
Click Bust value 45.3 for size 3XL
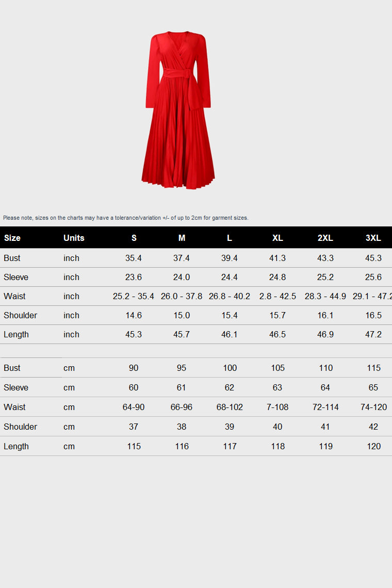[x=373, y=258]
